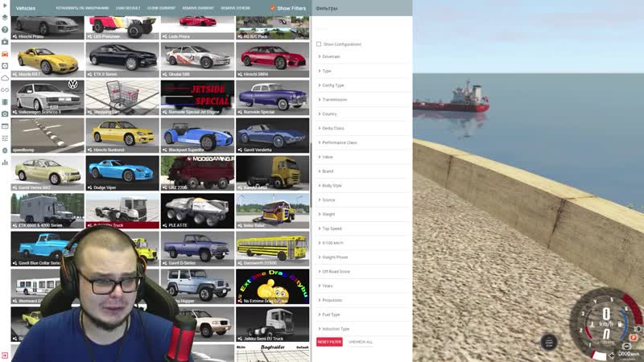Click the config icon on Jakko Semi EU Truck label
The width and height of the screenshot is (644, 362).
[x=240, y=339]
